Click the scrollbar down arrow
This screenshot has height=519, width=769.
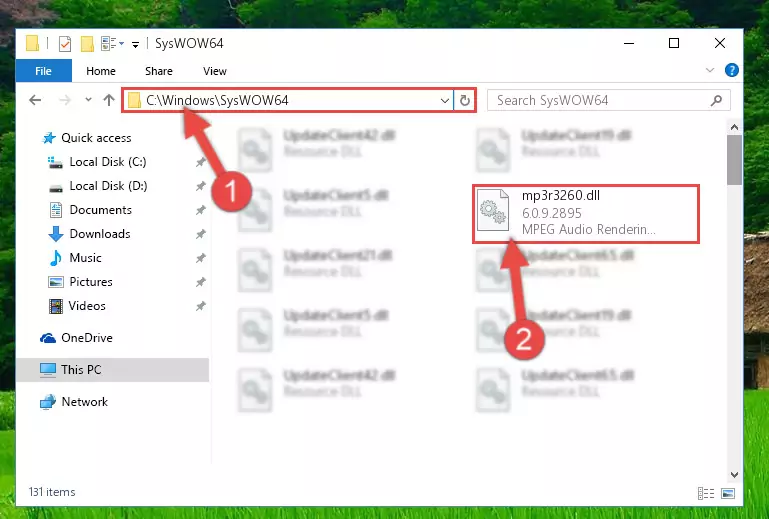click(734, 475)
